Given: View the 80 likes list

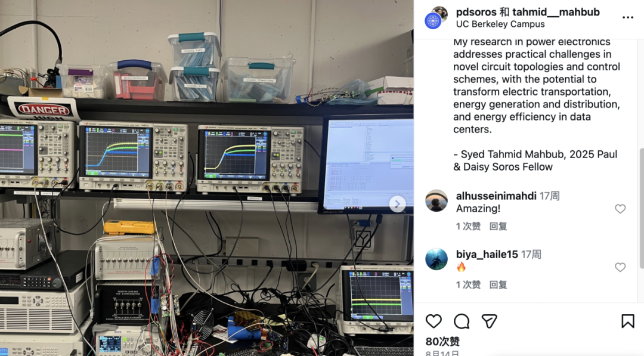Looking at the screenshot, I should [442, 341].
